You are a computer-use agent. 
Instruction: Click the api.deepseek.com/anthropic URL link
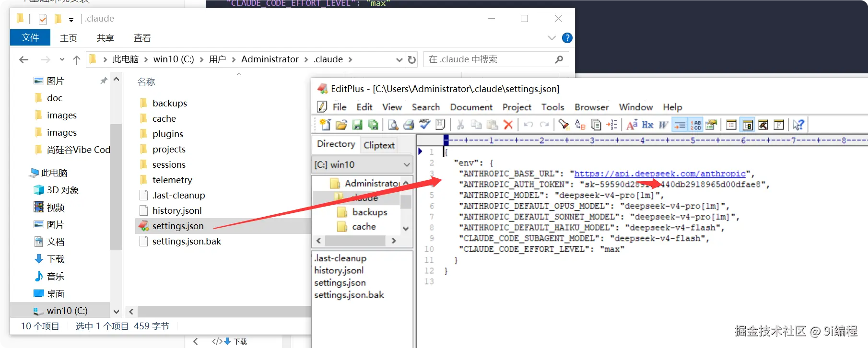point(660,174)
